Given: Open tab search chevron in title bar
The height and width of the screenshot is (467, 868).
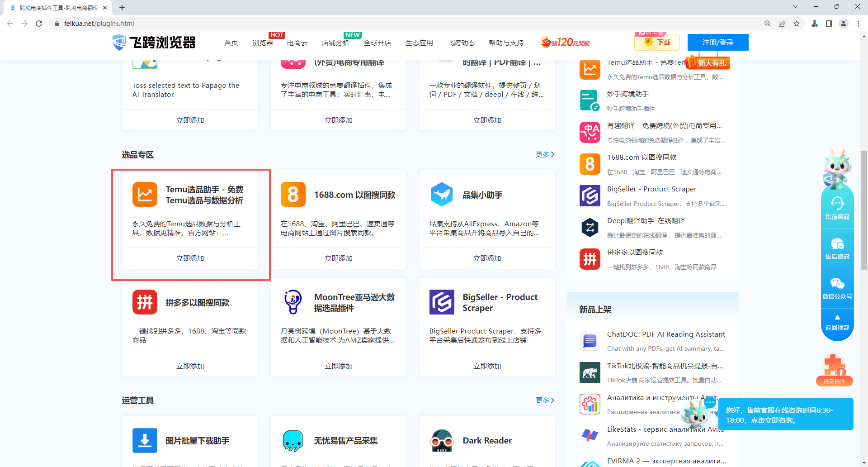Looking at the screenshot, I should tap(795, 7).
